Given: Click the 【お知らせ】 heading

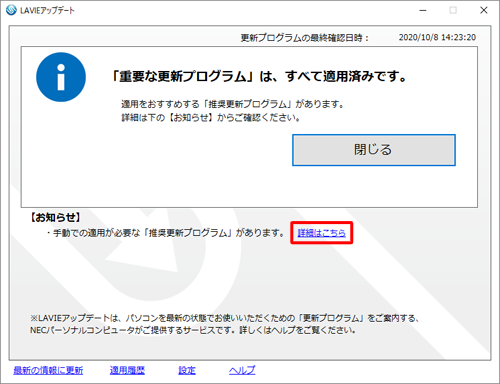Looking at the screenshot, I should pyautogui.click(x=55, y=218).
